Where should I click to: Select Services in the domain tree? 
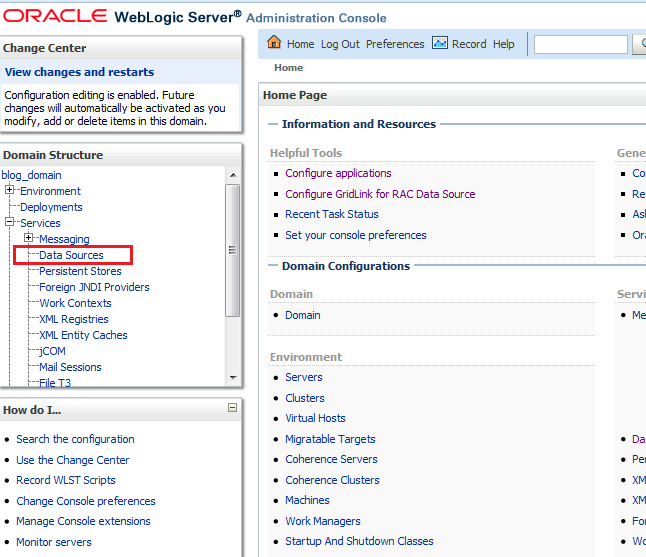click(x=40, y=223)
